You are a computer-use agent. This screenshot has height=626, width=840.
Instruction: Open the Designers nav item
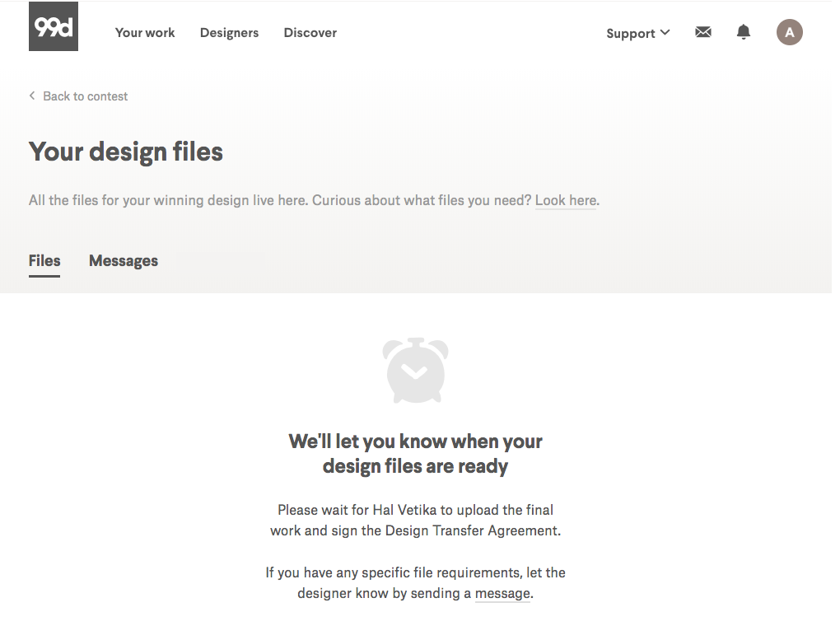click(229, 33)
